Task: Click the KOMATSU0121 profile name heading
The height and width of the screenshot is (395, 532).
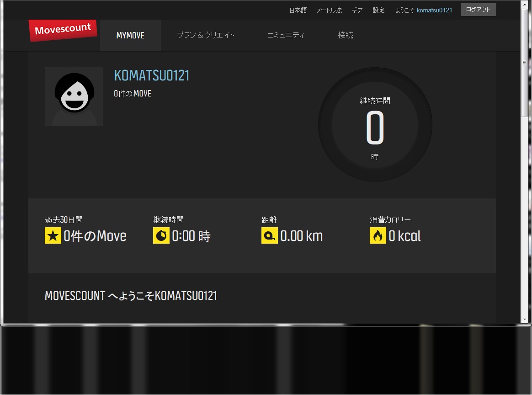Action: (x=152, y=75)
